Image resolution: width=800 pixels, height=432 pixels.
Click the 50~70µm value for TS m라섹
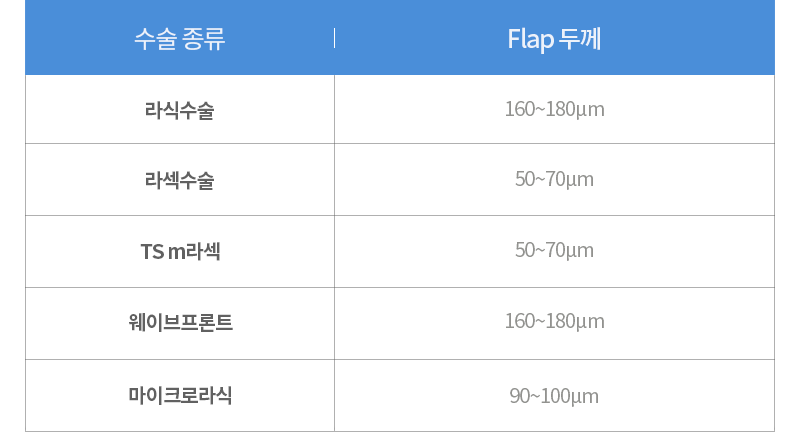pyautogui.click(x=554, y=251)
